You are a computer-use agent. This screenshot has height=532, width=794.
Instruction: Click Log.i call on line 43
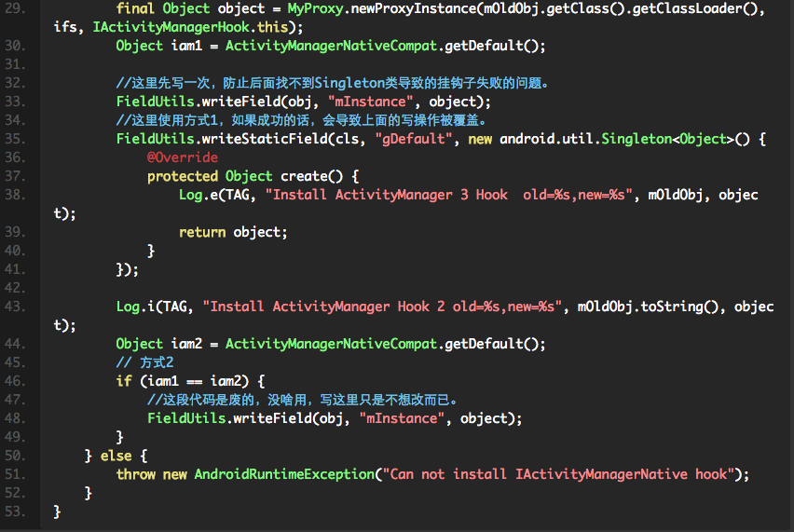click(x=136, y=307)
